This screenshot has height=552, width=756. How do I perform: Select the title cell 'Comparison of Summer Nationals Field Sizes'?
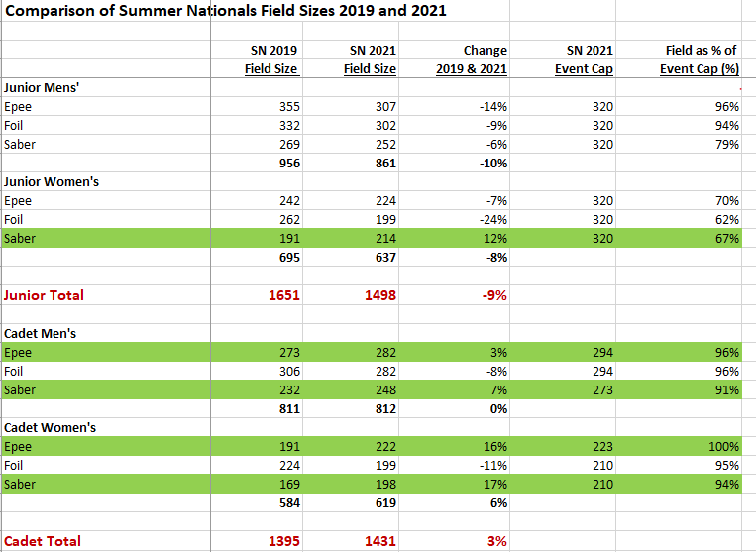coord(226,10)
